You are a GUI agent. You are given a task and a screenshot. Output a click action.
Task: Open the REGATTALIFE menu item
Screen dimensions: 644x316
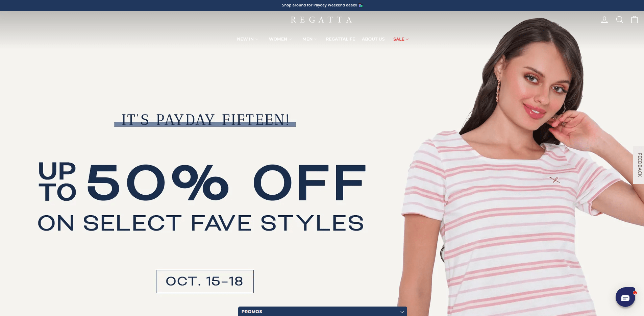pyautogui.click(x=340, y=39)
